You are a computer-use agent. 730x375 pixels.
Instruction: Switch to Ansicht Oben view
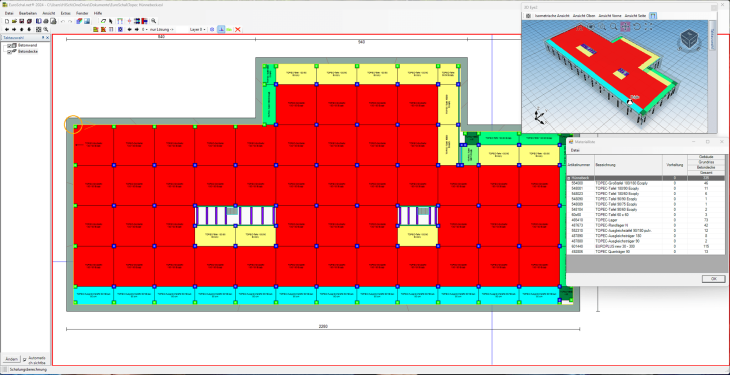[584, 15]
